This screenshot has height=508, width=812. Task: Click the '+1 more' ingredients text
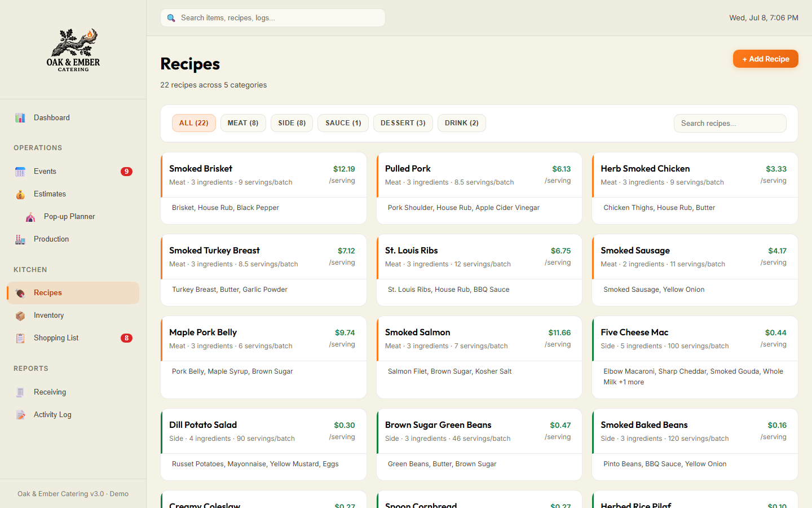pyautogui.click(x=632, y=382)
